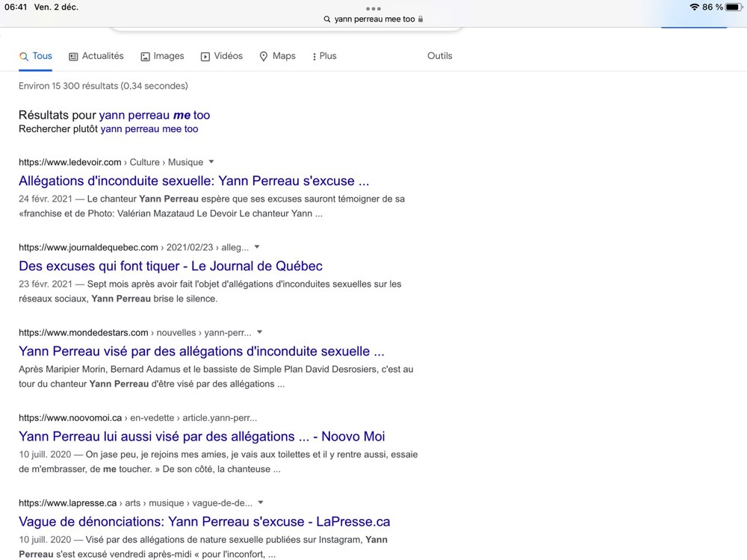Search instead for 'yann perreau mee too'
Viewport: 747px width, 560px height.
tap(149, 129)
